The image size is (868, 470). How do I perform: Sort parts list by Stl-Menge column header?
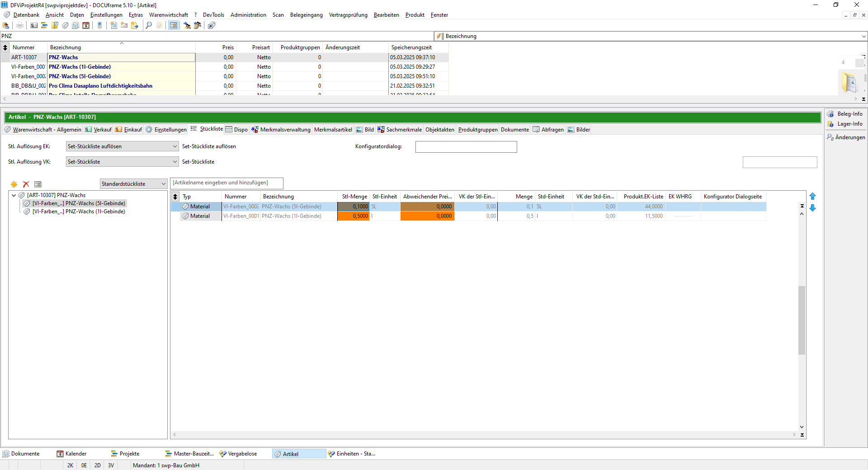(354, 197)
